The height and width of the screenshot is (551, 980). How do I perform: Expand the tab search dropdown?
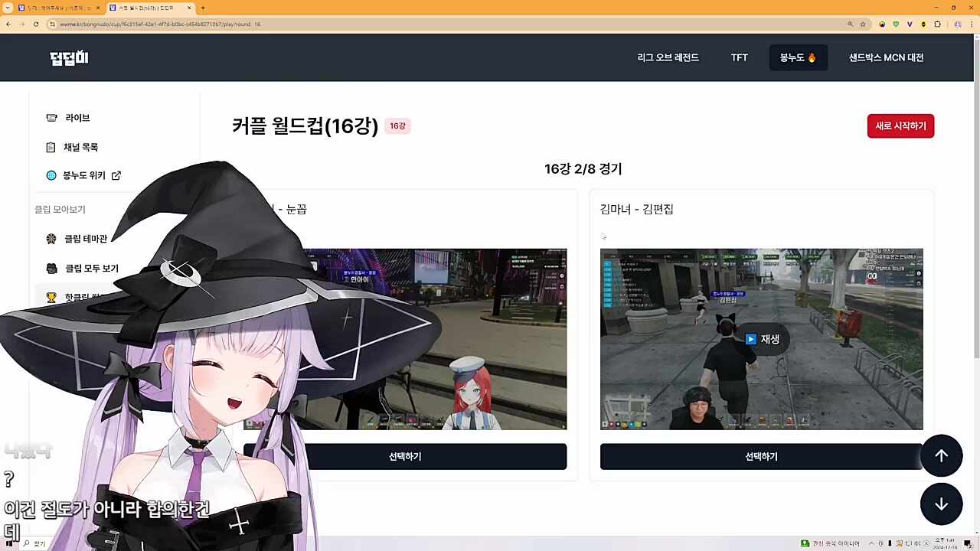[x=7, y=8]
